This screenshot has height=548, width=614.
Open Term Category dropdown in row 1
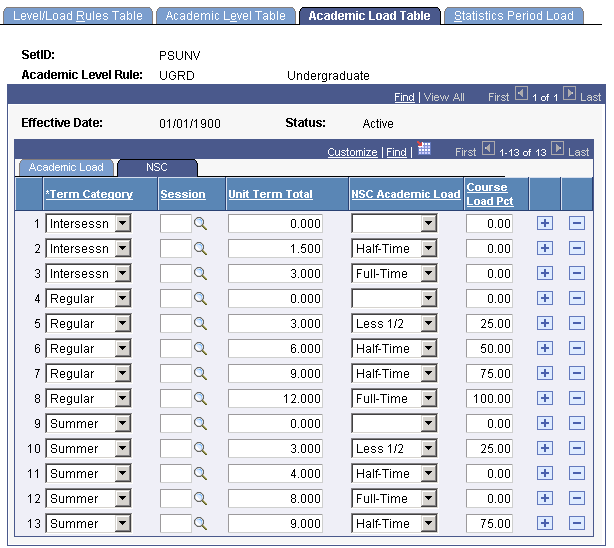pos(123,224)
